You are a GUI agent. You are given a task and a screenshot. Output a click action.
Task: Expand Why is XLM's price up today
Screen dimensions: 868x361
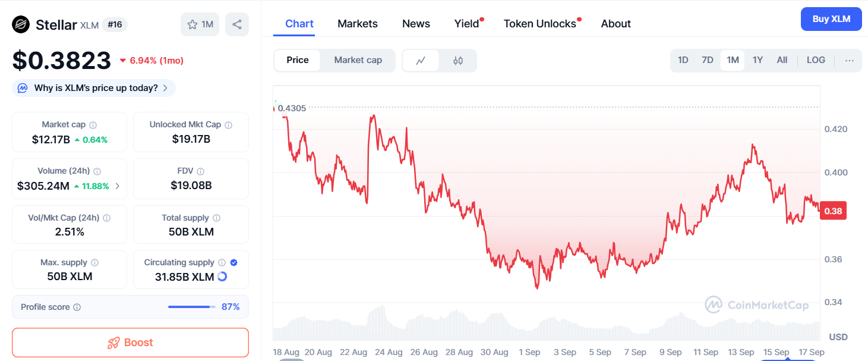click(x=94, y=88)
